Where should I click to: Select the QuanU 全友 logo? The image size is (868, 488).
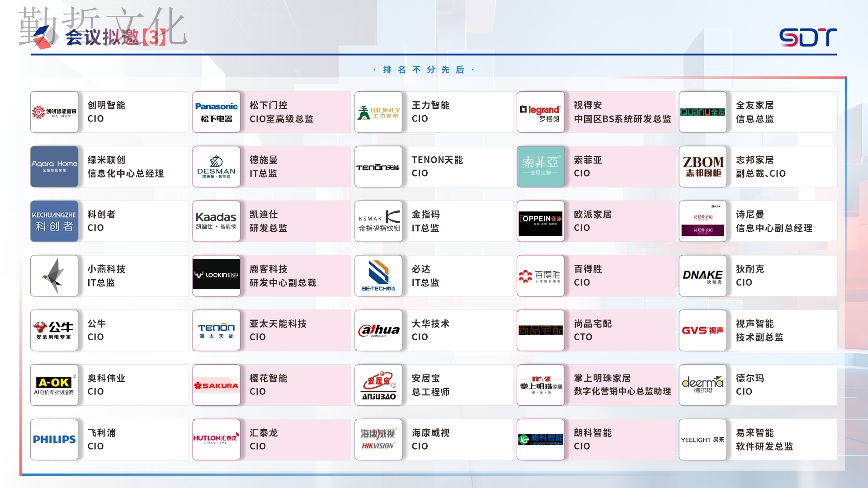point(703,112)
